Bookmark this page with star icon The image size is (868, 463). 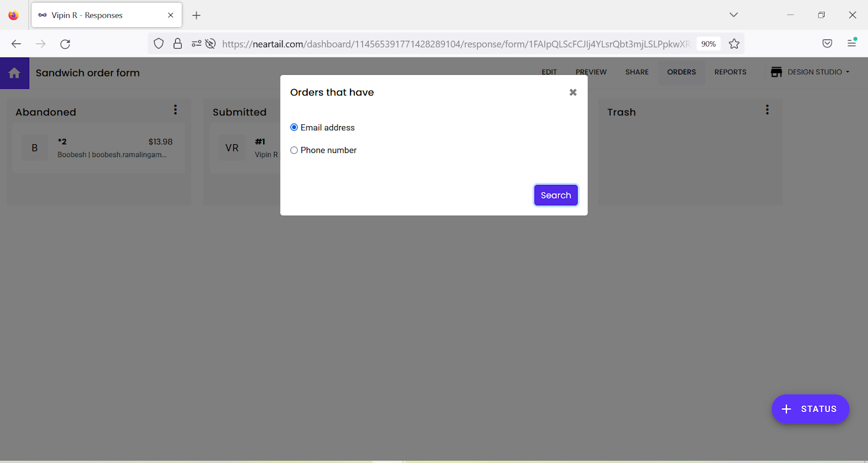(734, 44)
